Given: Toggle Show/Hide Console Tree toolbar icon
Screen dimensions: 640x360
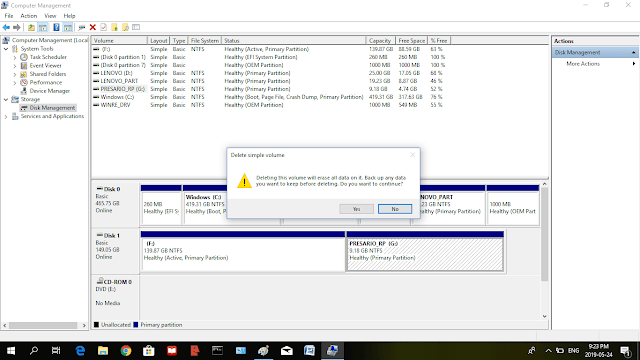Looking at the screenshot, I should [43, 27].
